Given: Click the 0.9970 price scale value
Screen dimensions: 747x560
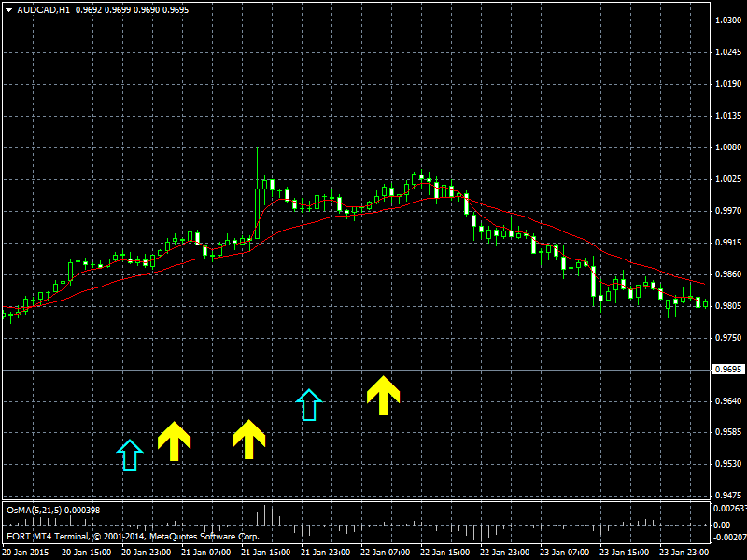Looking at the screenshot, I should coord(728,211).
